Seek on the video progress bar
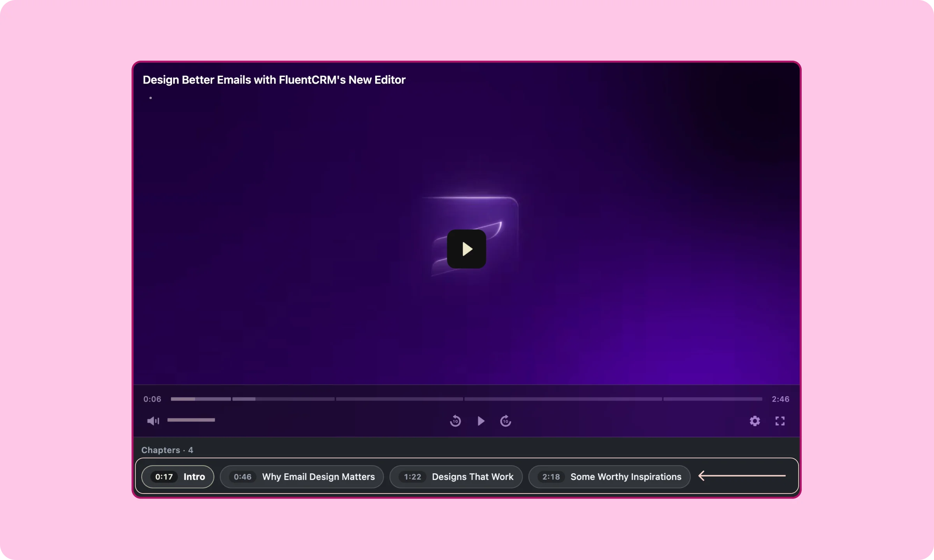Screen dimensions: 934x560 point(466,399)
